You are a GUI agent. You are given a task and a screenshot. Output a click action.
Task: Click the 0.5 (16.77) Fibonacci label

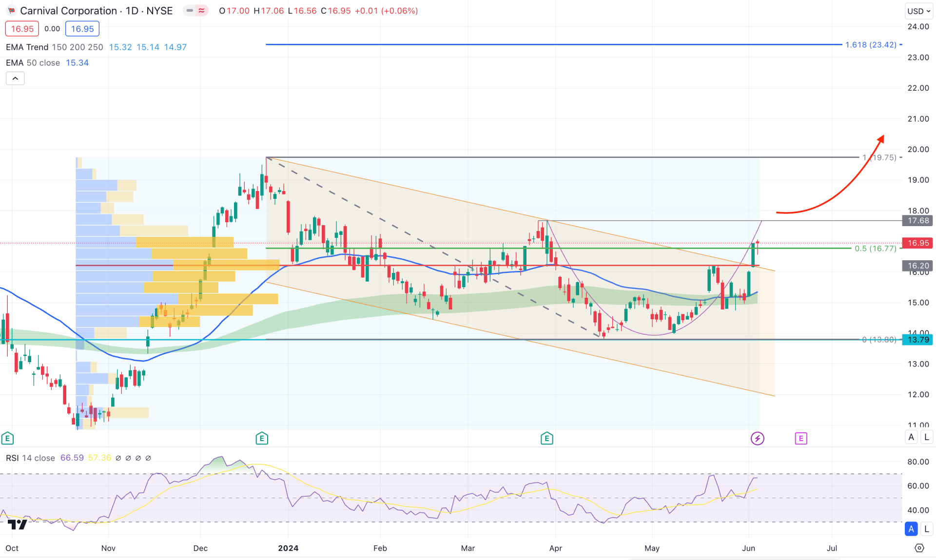(876, 249)
